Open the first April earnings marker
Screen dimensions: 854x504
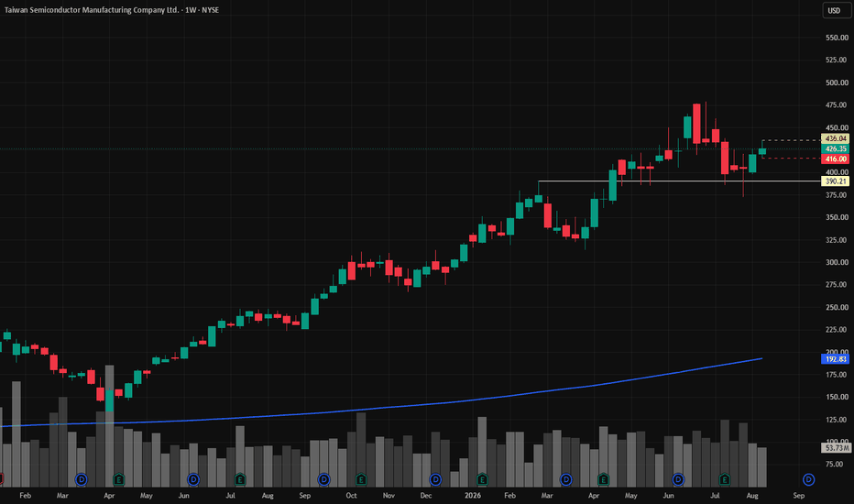coord(119,479)
